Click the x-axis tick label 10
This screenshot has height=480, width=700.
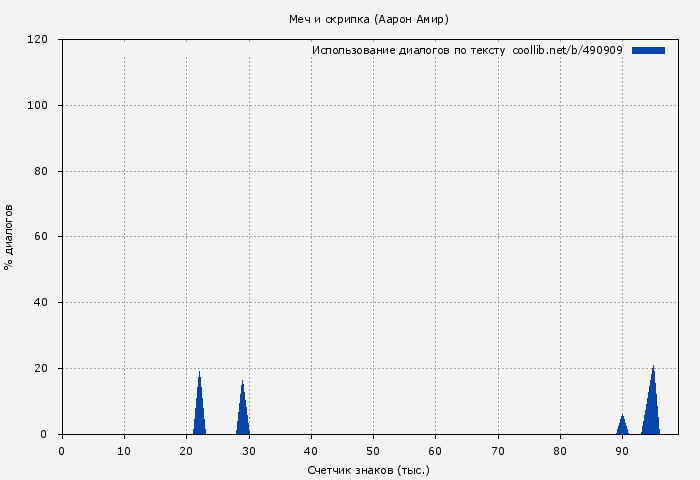(124, 451)
